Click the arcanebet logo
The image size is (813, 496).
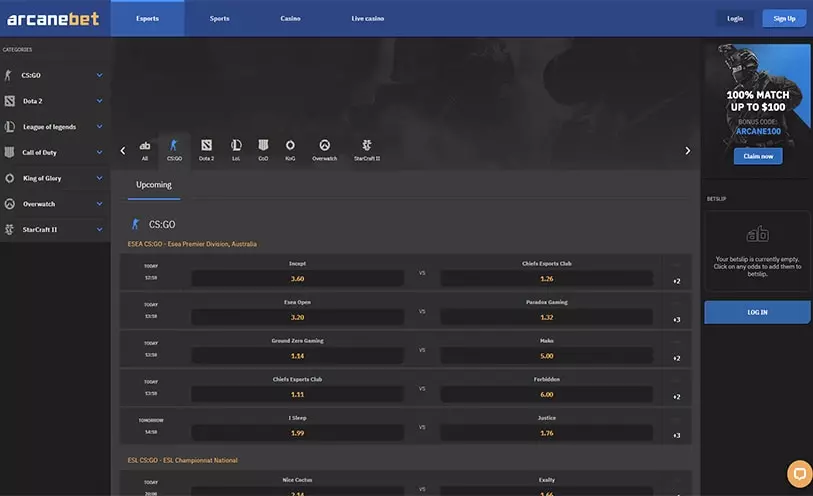pyautogui.click(x=53, y=19)
